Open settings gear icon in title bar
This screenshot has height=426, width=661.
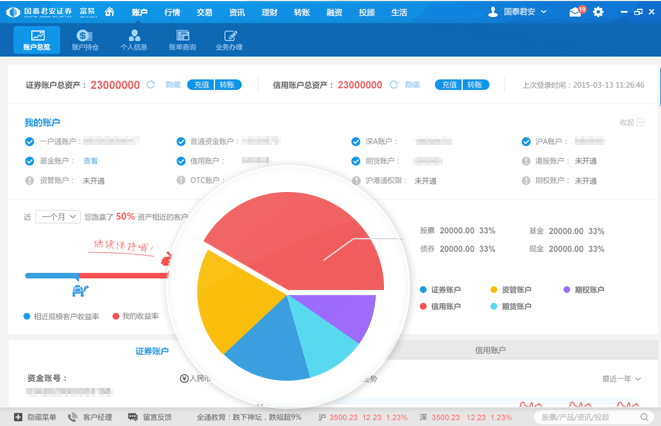[x=598, y=12]
